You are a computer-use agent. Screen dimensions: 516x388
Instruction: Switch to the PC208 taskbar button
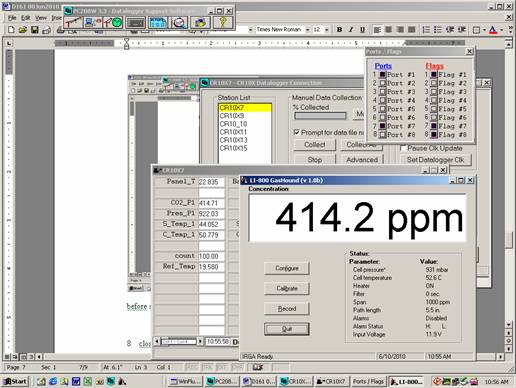[x=221, y=381]
